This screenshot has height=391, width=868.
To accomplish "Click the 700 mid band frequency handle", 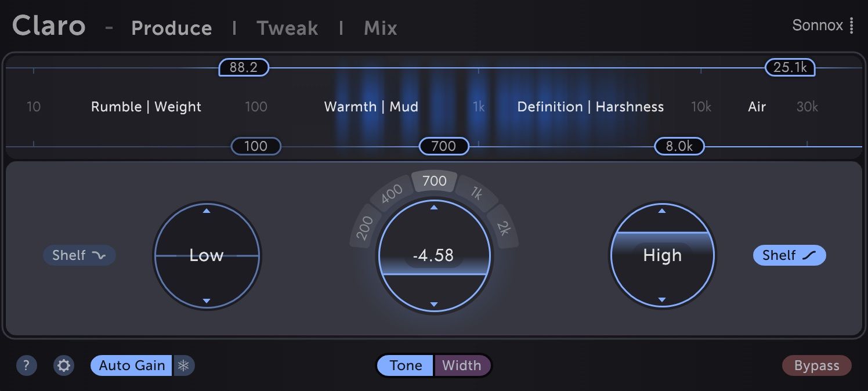I will click(444, 146).
